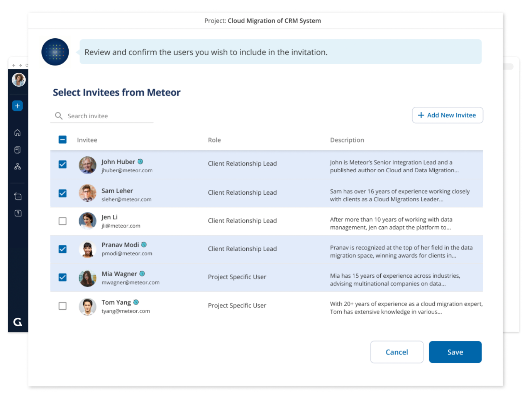Click the user profile avatar in sidebar

[19, 80]
